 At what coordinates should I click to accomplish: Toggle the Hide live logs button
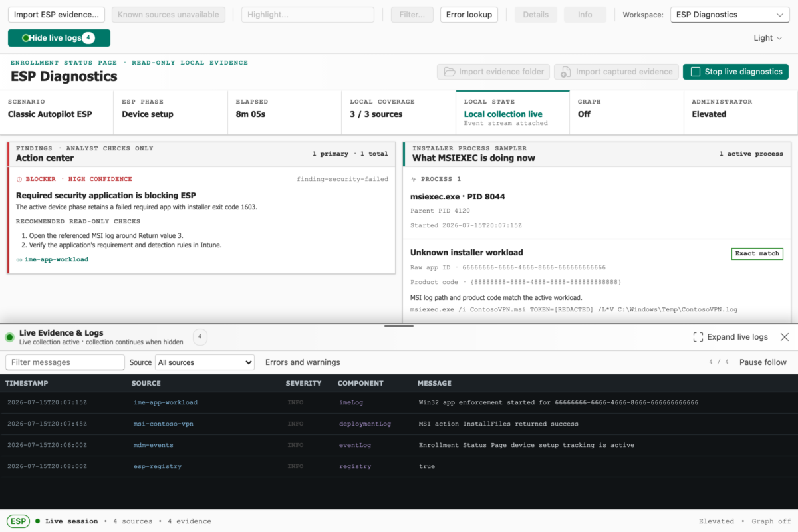click(59, 38)
